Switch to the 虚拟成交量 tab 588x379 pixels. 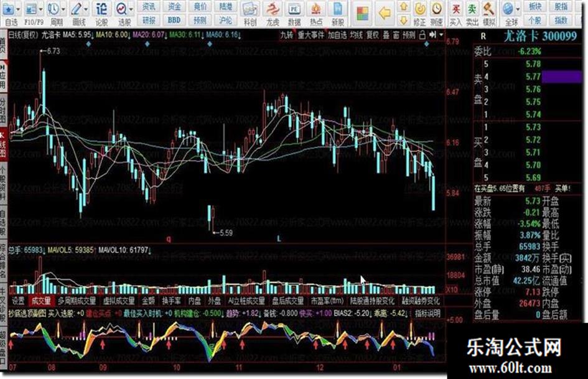tap(119, 301)
